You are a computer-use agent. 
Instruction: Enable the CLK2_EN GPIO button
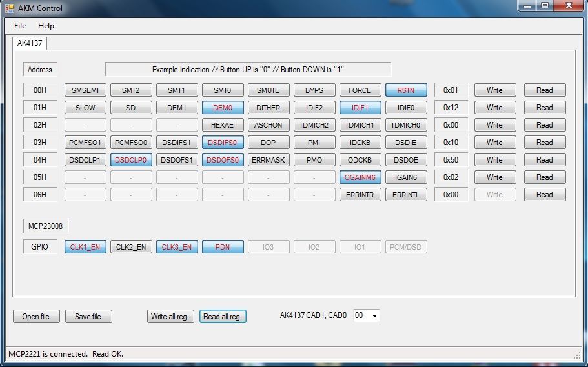131,247
